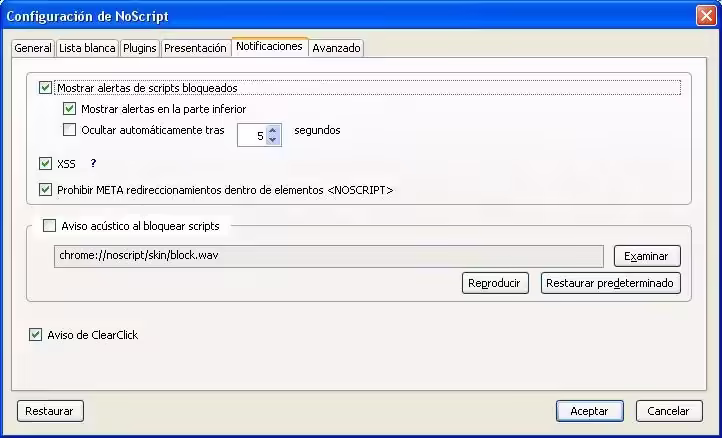Click the block.wav sound path field
Image resolution: width=722 pixels, height=438 pixels.
click(x=329, y=256)
